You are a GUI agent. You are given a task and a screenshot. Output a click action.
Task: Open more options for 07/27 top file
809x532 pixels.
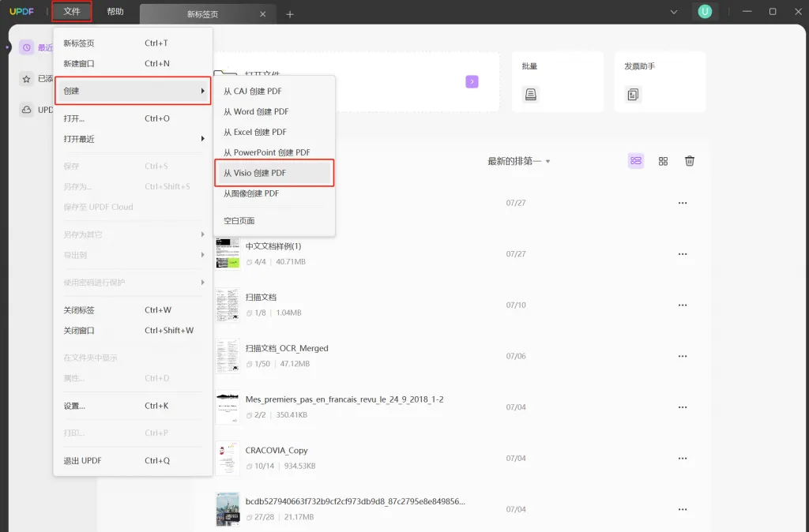point(683,203)
